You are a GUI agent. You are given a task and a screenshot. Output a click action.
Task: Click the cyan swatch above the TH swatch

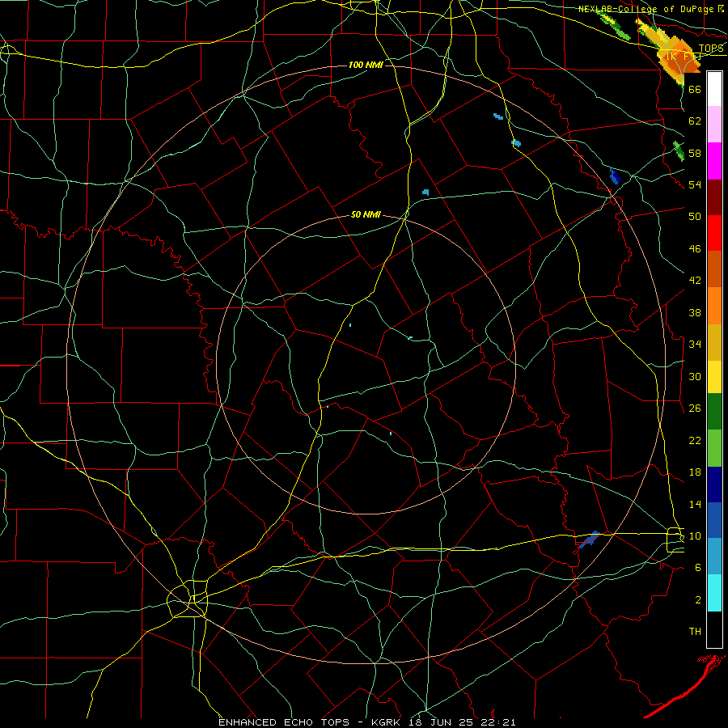(x=714, y=593)
